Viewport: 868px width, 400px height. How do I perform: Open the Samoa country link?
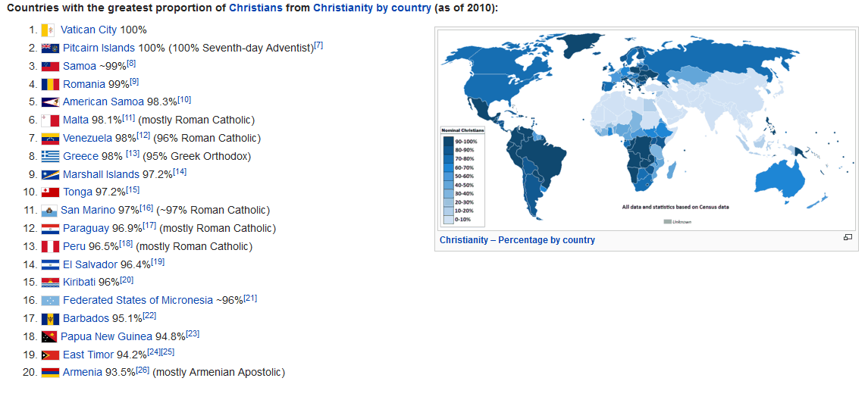[x=80, y=66]
